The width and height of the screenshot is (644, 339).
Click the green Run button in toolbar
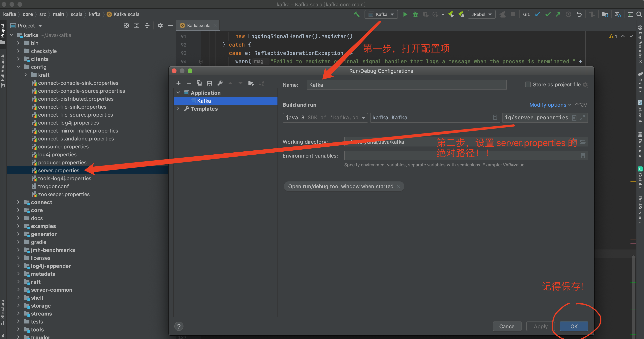click(x=405, y=15)
